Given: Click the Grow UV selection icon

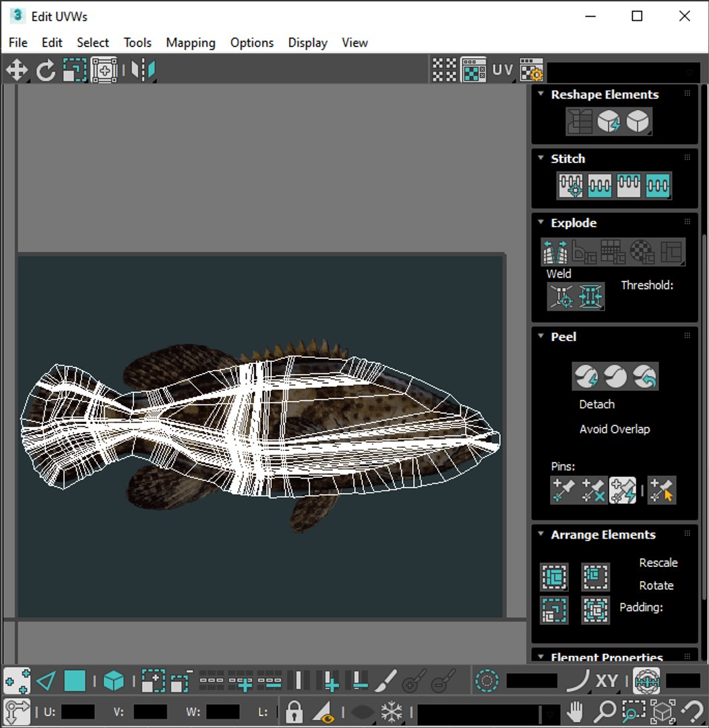Looking at the screenshot, I should 153,681.
